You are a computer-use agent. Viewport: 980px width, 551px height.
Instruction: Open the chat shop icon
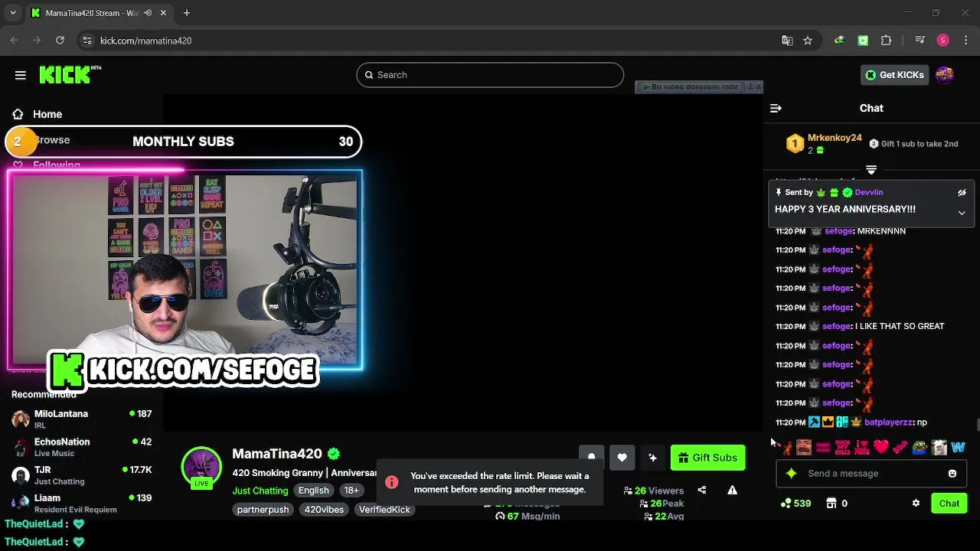pos(831,504)
